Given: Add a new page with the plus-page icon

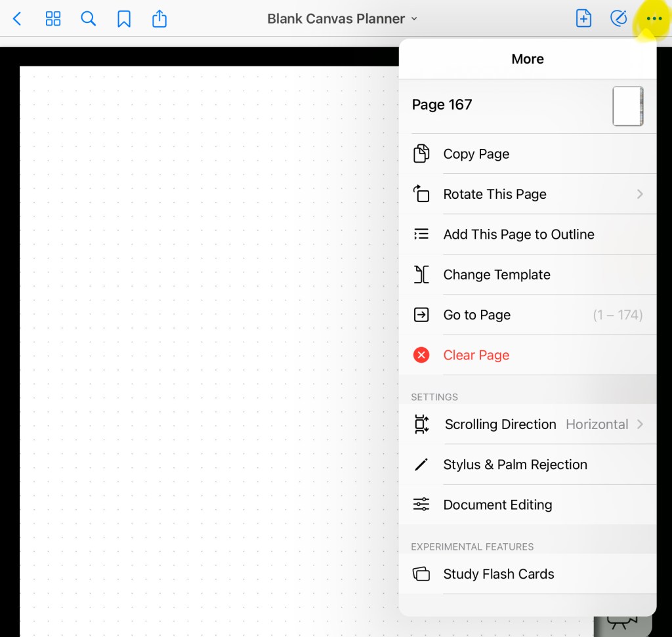Looking at the screenshot, I should tap(583, 19).
